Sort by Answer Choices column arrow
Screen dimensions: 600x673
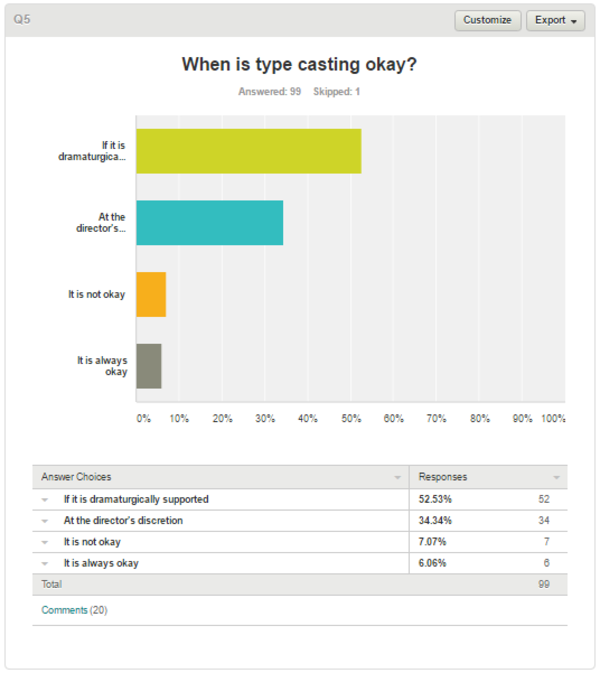[397, 477]
